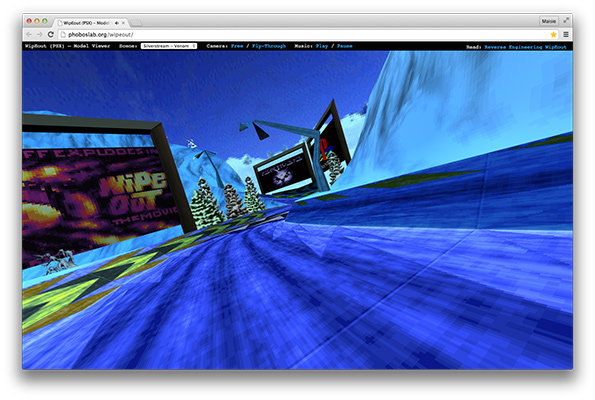Click the page icon in address bar
This screenshot has height=400, width=595.
click(x=63, y=35)
